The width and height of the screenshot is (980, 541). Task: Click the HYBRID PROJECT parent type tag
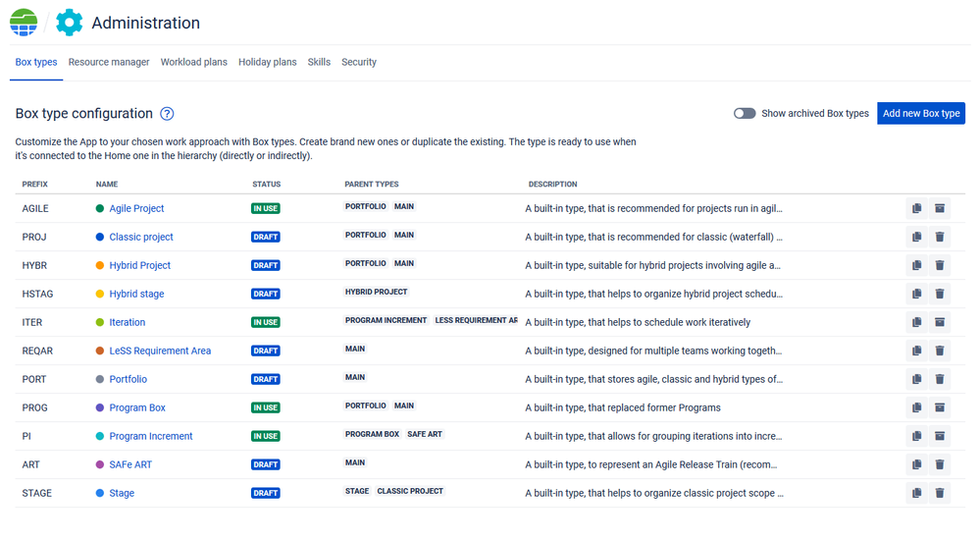point(377,292)
